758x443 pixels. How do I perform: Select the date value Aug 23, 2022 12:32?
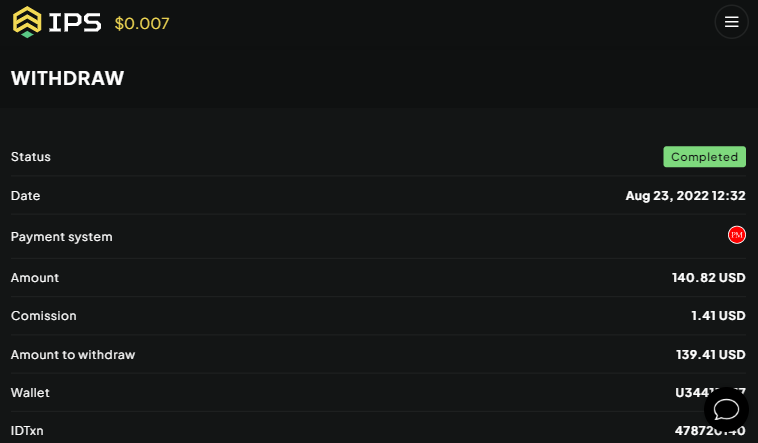[x=685, y=196]
